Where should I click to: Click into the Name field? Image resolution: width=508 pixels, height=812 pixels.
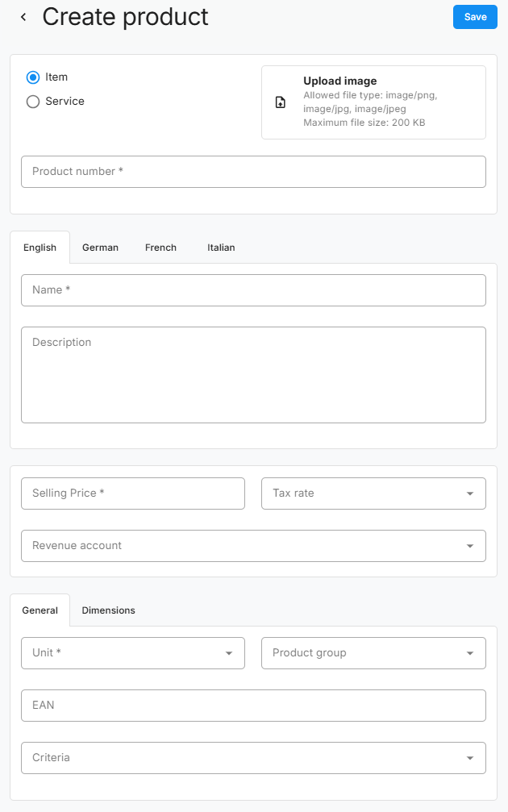pyautogui.click(x=253, y=290)
